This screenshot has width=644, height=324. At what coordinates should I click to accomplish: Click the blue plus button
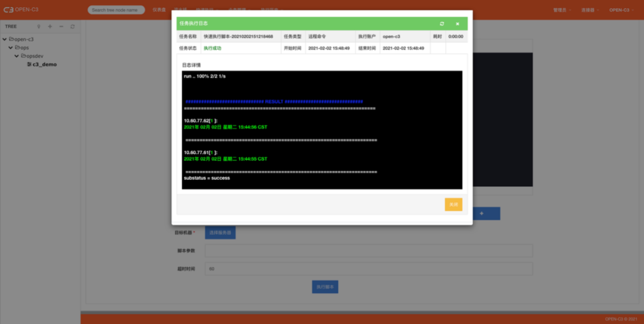pyautogui.click(x=486, y=213)
